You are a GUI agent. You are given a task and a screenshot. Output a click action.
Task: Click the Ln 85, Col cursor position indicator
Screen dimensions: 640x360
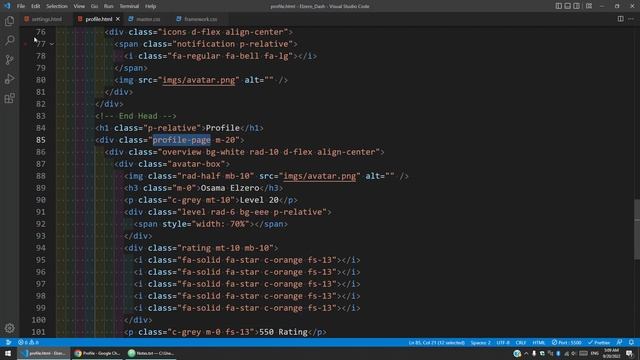coord(436,342)
